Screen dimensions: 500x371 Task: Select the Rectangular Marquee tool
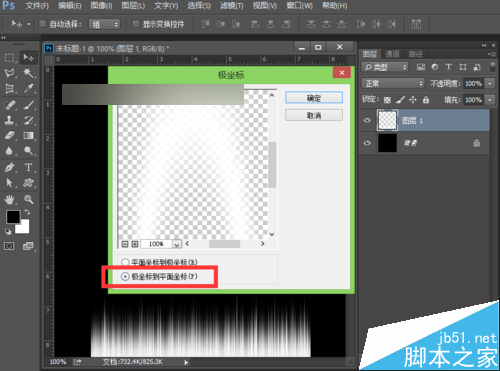(9, 58)
